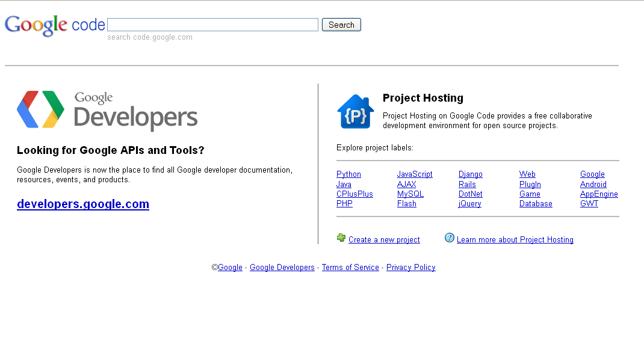Viewport: 644px width, 350px height.
Task: Click the Project Hosting heading
Action: tap(423, 97)
